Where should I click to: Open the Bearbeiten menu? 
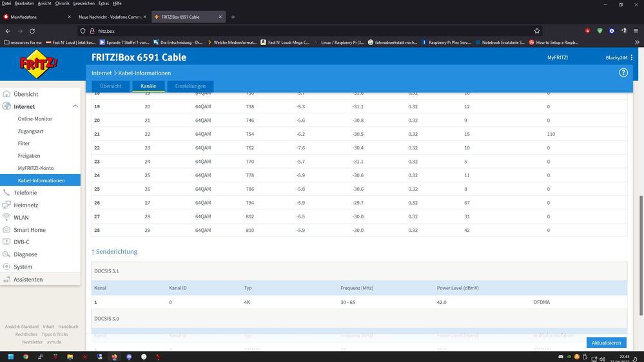point(24,3)
